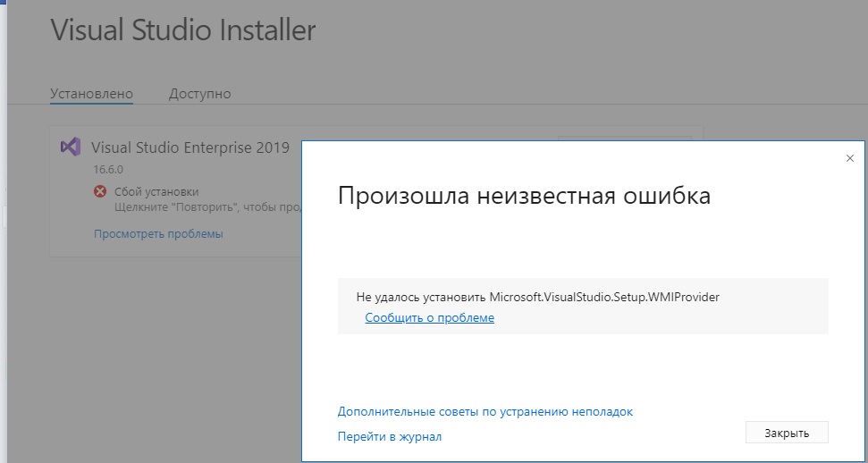Click the Сбой установки status text
The width and height of the screenshot is (868, 463).
(x=156, y=192)
